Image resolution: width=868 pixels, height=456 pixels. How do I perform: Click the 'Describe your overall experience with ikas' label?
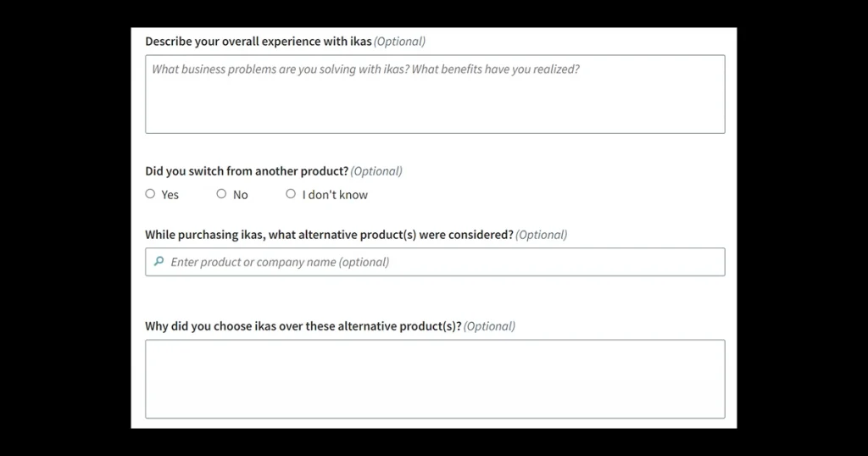tap(259, 42)
